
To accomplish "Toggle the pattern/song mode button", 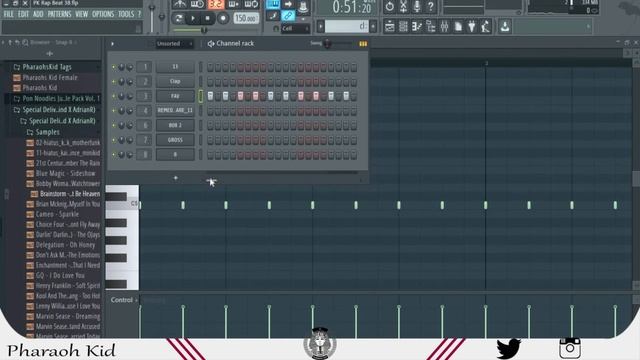I will (178, 18).
